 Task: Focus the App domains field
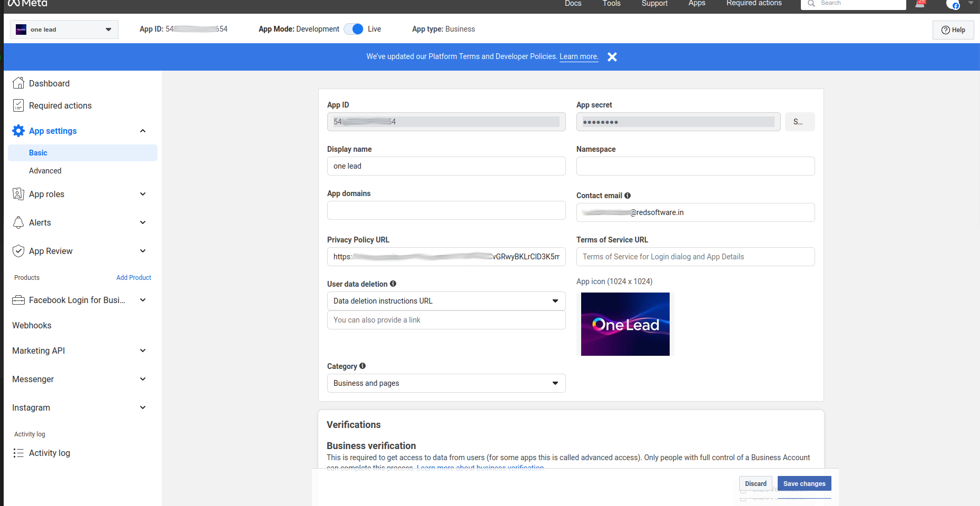click(x=446, y=210)
